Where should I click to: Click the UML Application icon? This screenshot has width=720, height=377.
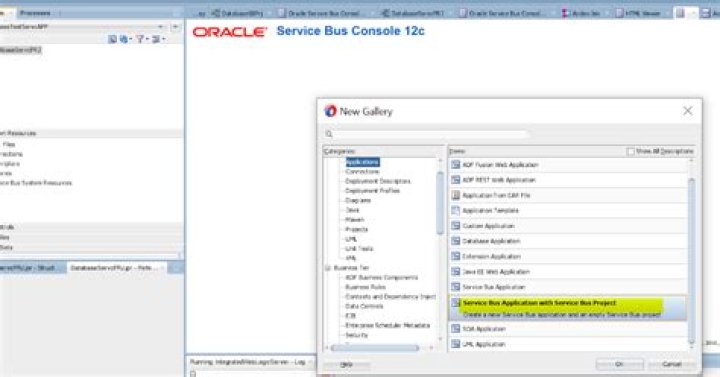(456, 344)
